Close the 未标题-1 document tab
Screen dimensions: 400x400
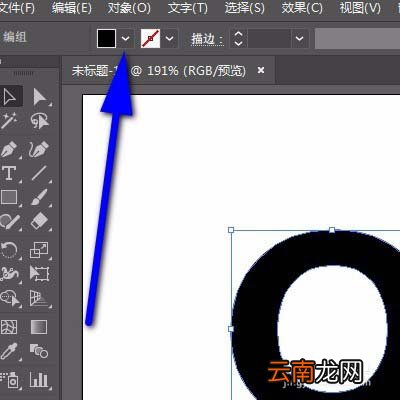click(x=261, y=70)
